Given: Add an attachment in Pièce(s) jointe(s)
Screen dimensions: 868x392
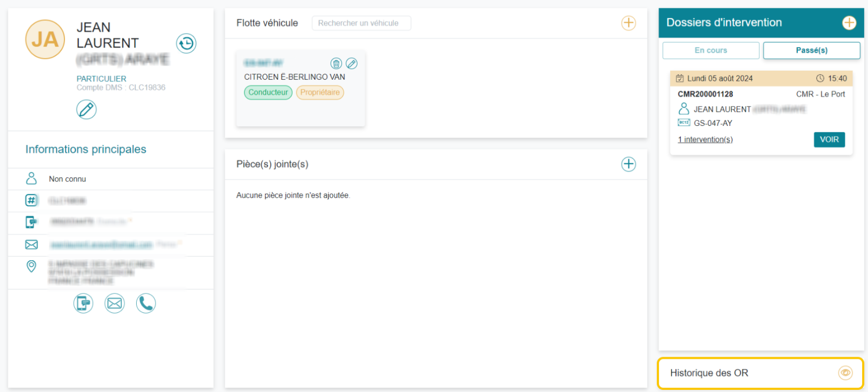Looking at the screenshot, I should pos(628,164).
